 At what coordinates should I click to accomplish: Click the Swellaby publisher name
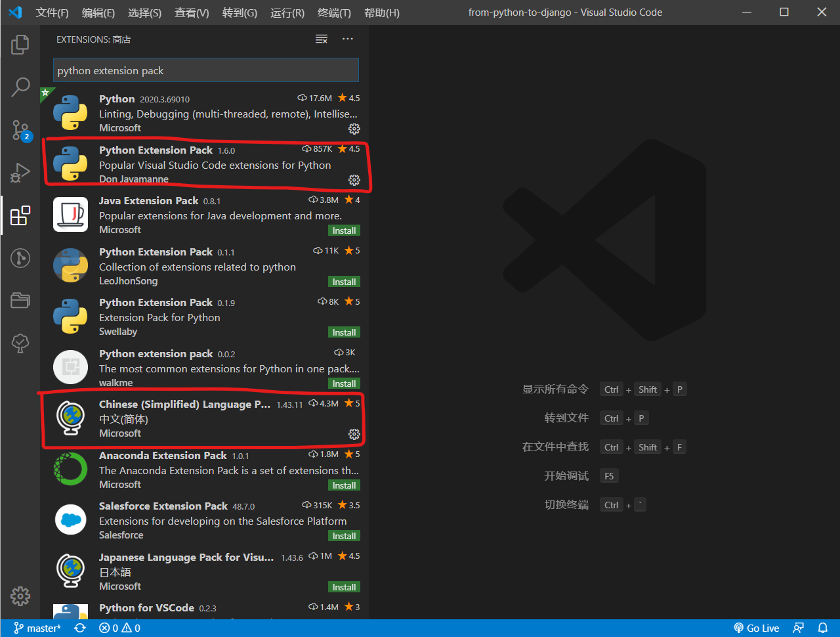[118, 332]
